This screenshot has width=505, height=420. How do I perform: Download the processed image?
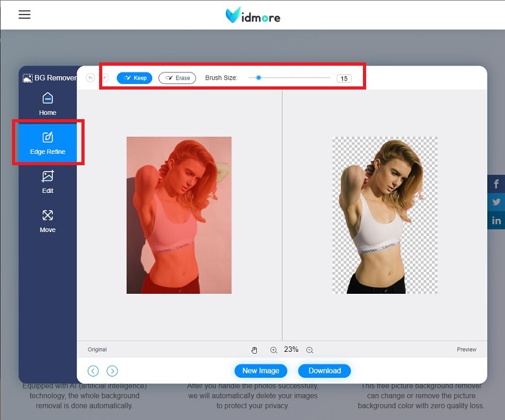pyautogui.click(x=324, y=371)
